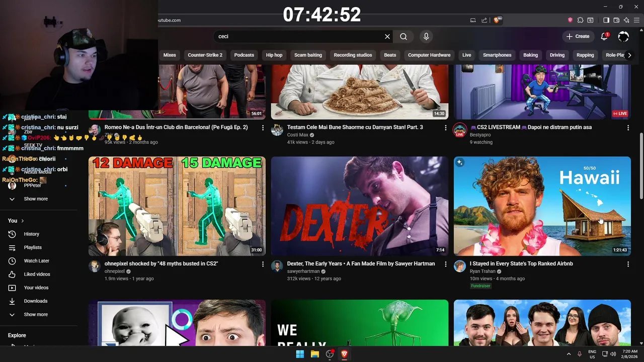Show more filter chips with right arrow
644x362 pixels.
[629, 55]
